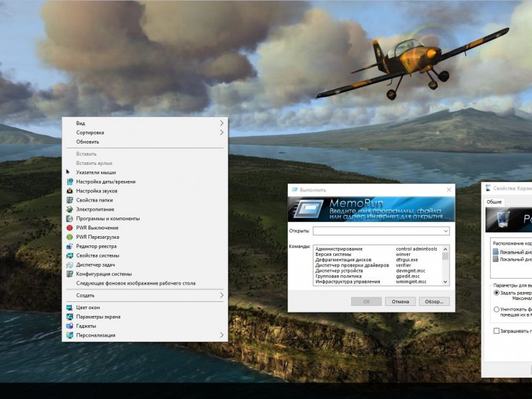
Task: Open Параметры экрана display settings
Action: (x=145, y=317)
